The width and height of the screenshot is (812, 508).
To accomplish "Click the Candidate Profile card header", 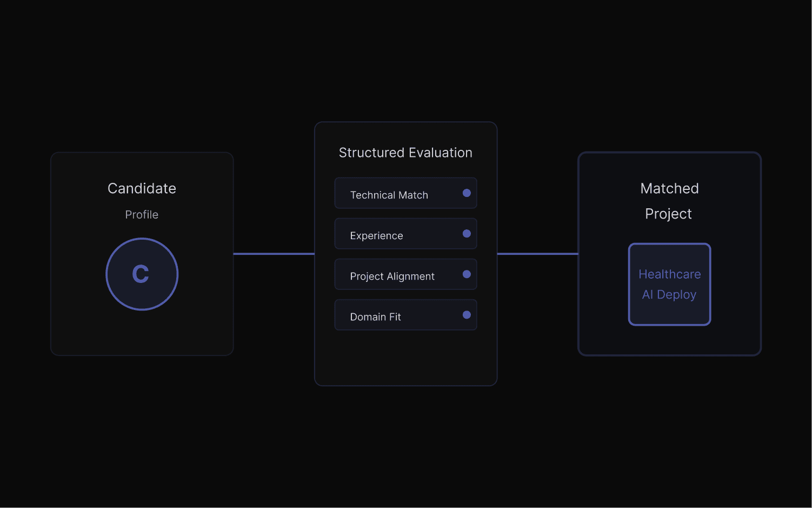I will pos(142,188).
